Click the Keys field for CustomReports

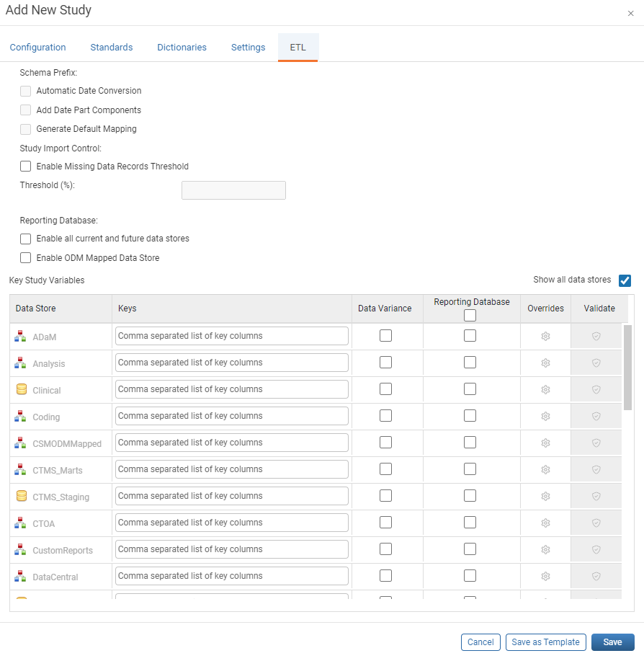(x=232, y=549)
